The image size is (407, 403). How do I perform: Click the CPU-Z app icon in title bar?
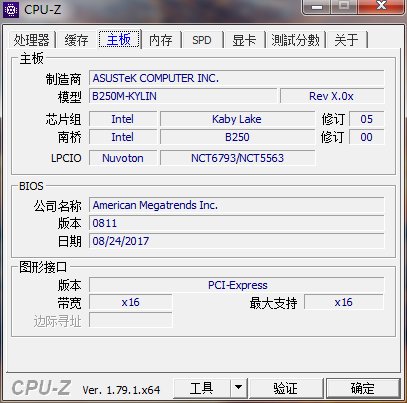pos(11,9)
